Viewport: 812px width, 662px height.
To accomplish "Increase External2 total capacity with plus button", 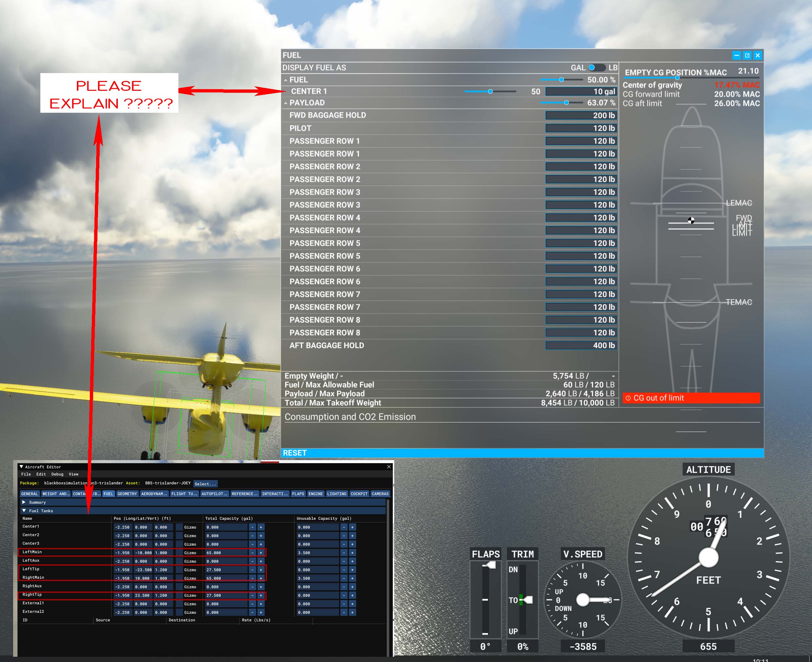I will pyautogui.click(x=261, y=613).
